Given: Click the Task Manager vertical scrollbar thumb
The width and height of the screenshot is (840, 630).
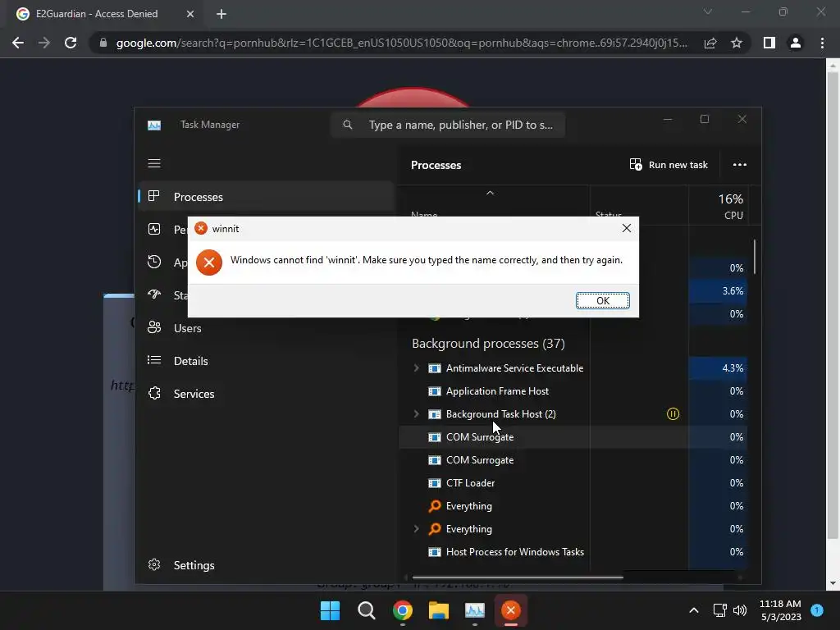Looking at the screenshot, I should click(755, 257).
